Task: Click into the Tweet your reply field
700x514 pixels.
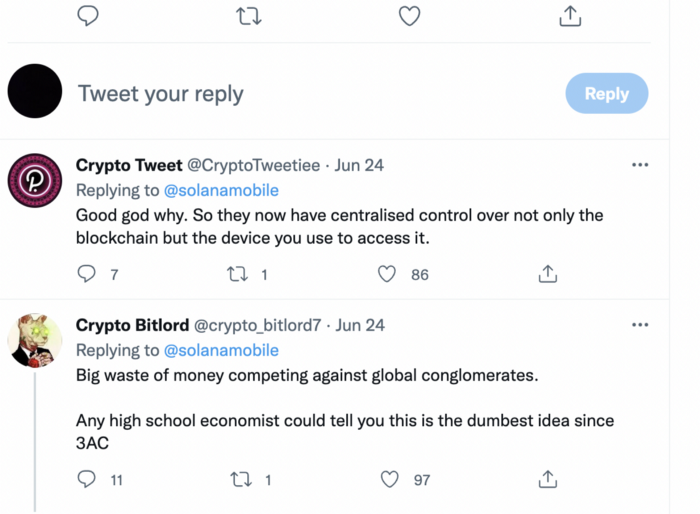Action: [300, 94]
